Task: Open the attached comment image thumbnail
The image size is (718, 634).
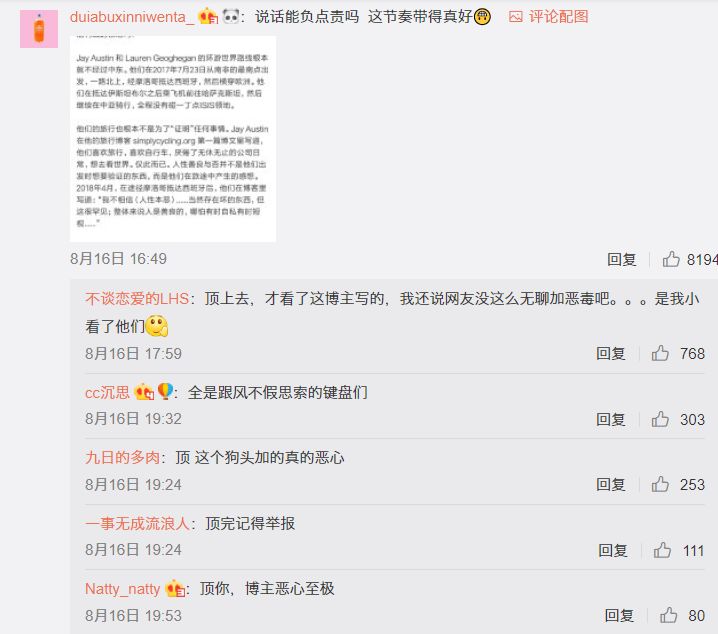Action: pyautogui.click(x=173, y=139)
